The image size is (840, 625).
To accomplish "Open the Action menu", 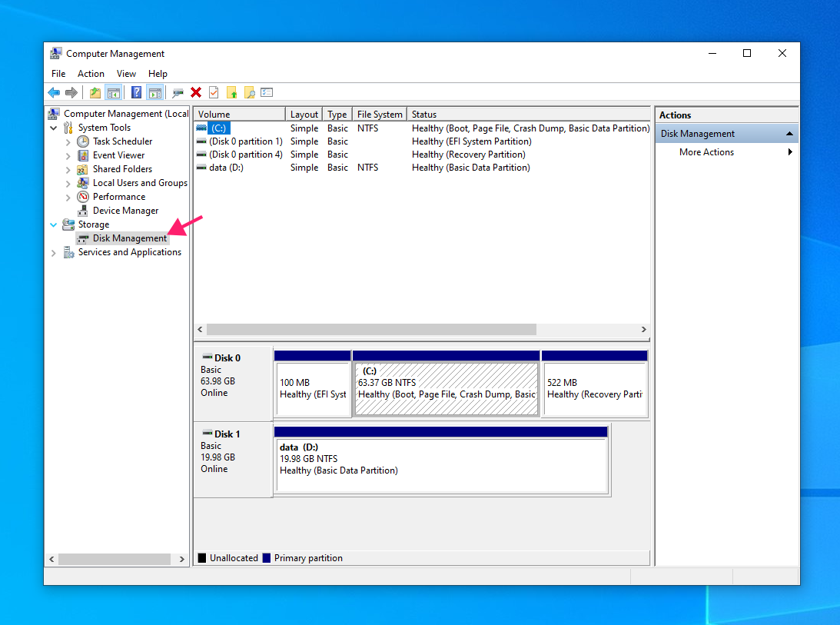I will click(x=91, y=74).
